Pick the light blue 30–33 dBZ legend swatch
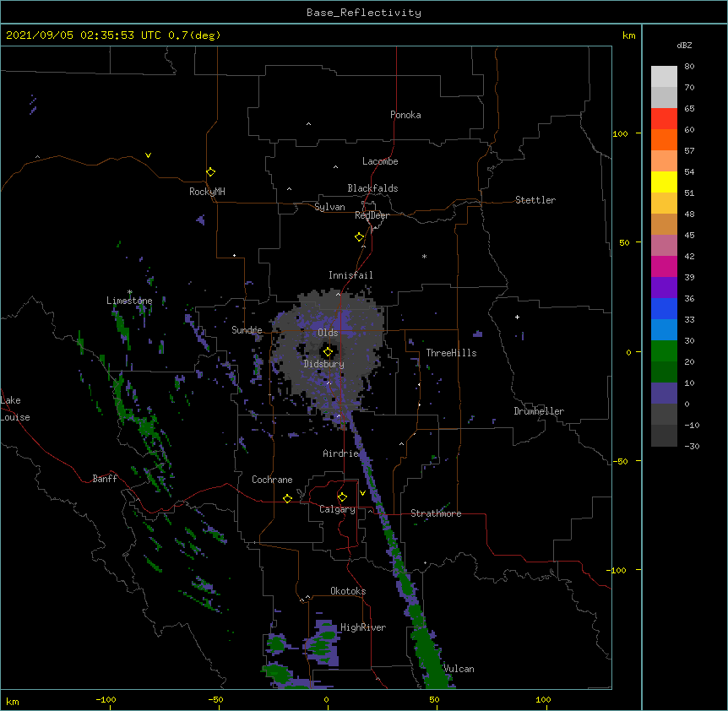The width and height of the screenshot is (728, 711). (x=664, y=330)
